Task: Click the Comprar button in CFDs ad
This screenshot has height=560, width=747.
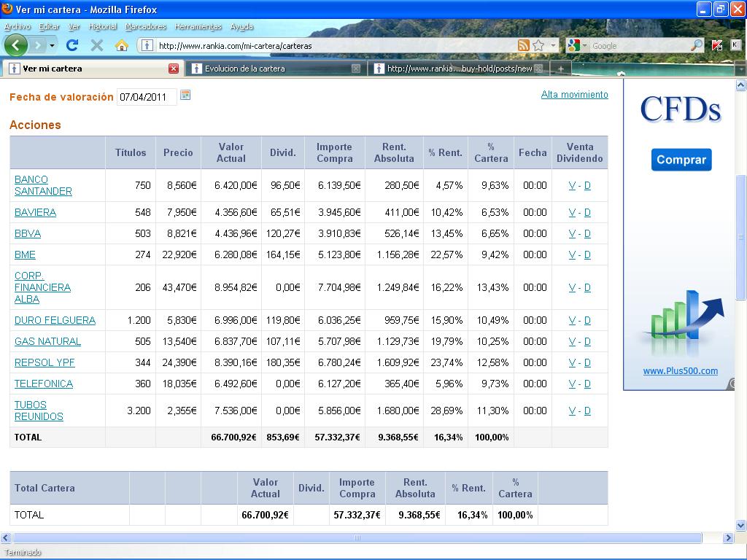Action: (681, 160)
